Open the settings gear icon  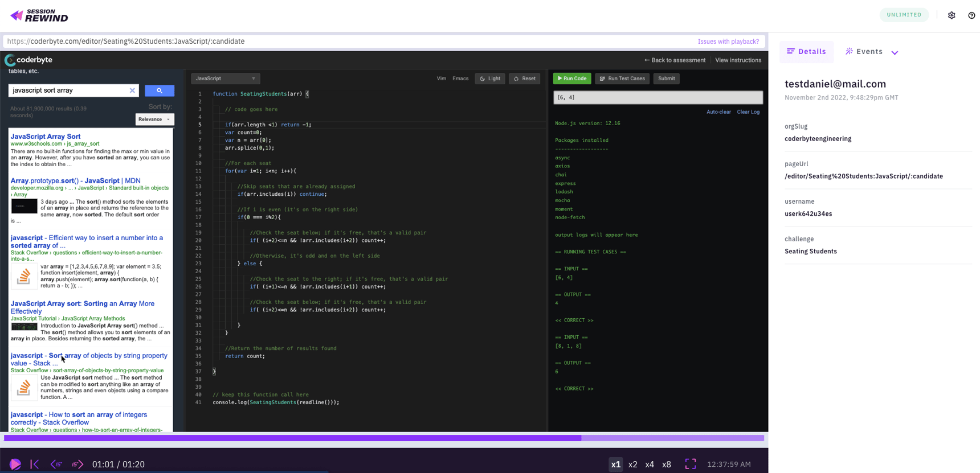(952, 15)
